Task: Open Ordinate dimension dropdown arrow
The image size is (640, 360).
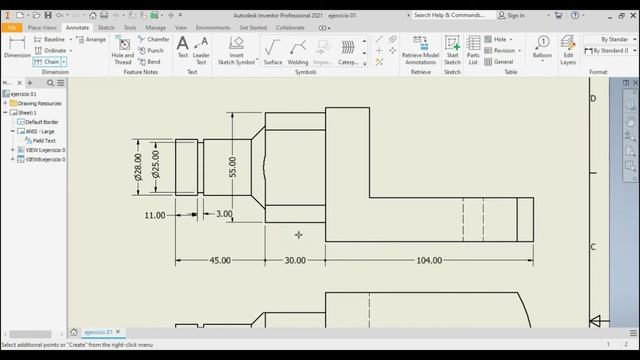Action: tap(71, 50)
